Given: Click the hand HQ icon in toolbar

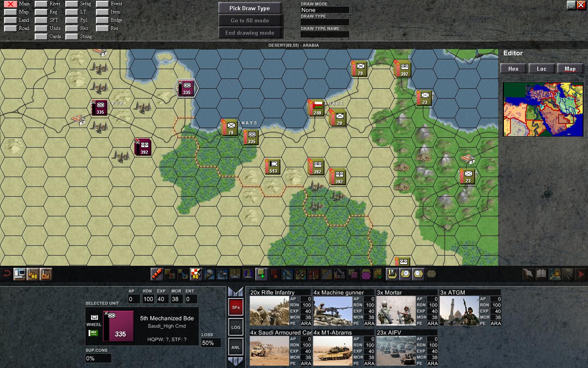Looking at the screenshot, I should [x=32, y=274].
